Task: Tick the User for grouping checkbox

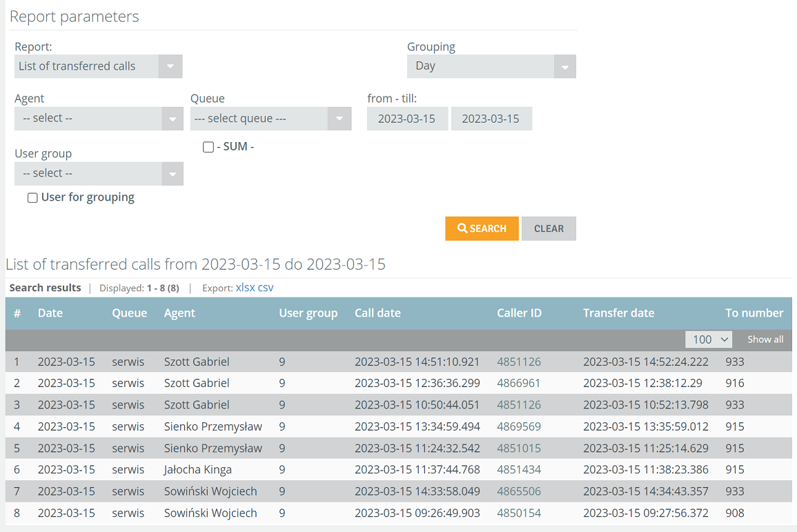Action: pos(32,197)
